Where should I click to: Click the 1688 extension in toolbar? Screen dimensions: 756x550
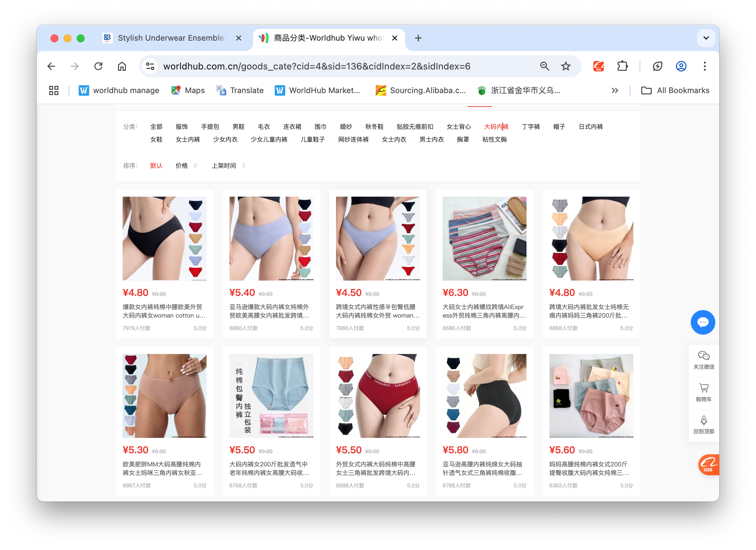[x=599, y=66]
